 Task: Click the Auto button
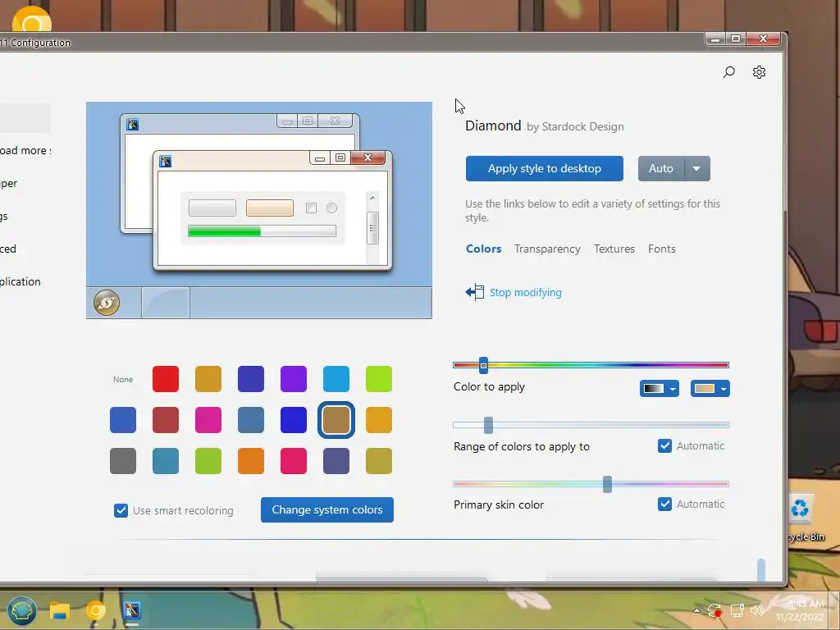[661, 169]
